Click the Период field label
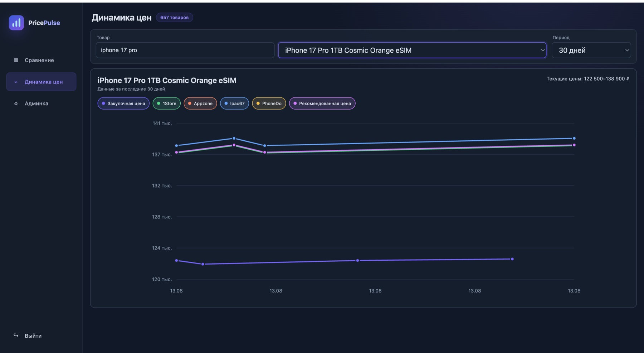This screenshot has height=353, width=644. (561, 38)
